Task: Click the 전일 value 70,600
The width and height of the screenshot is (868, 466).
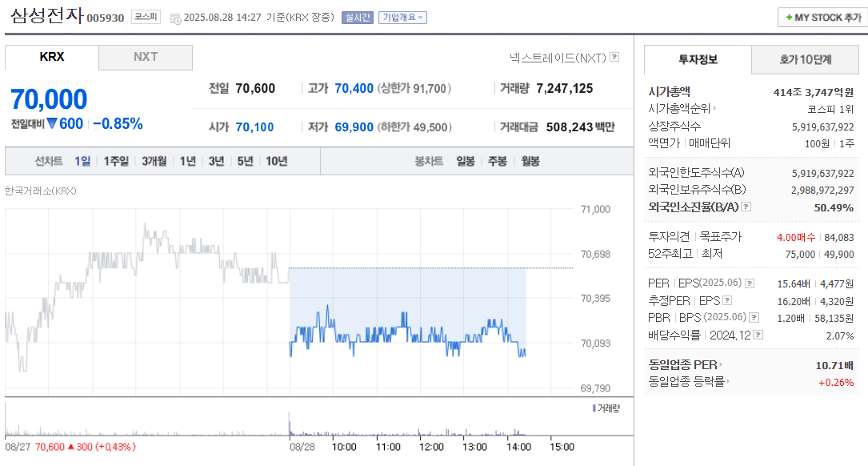Action: 255,89
